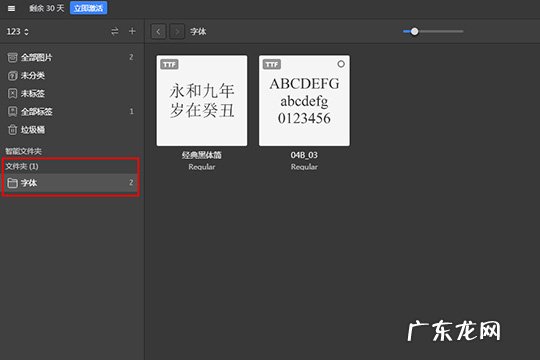Click Regular label under 经典黑体简

202,167
